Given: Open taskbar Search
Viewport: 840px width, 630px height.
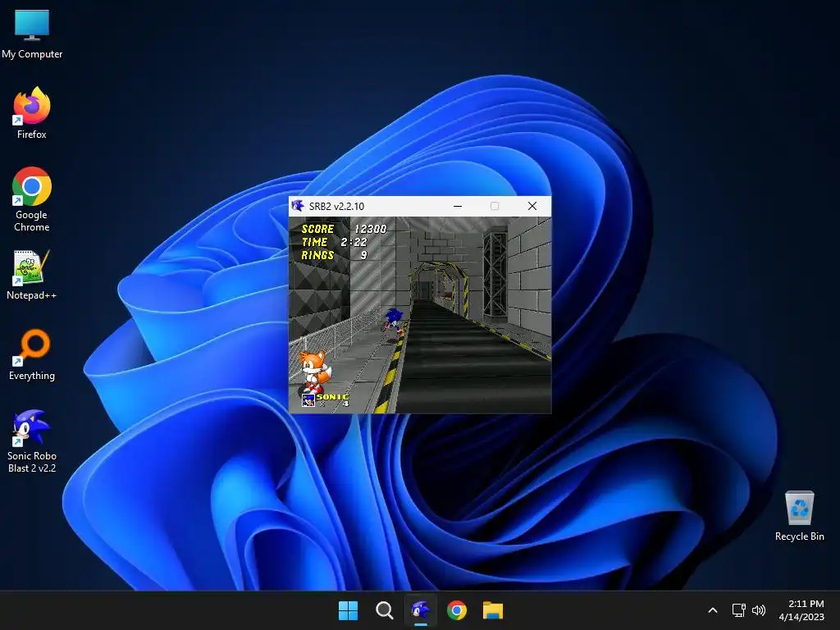Looking at the screenshot, I should tap(384, 610).
